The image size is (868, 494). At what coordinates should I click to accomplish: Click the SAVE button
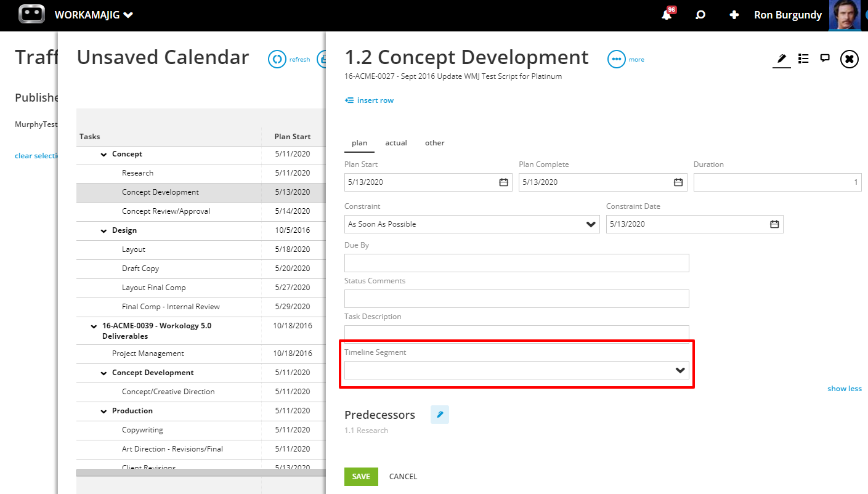coord(361,477)
